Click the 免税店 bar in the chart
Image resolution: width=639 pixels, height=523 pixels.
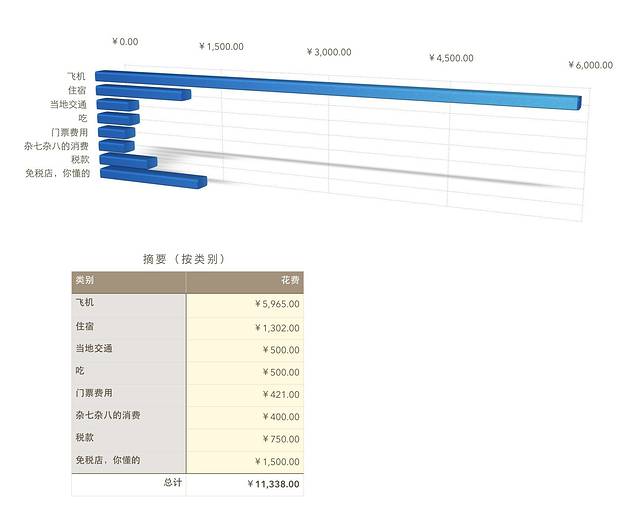pos(152,179)
